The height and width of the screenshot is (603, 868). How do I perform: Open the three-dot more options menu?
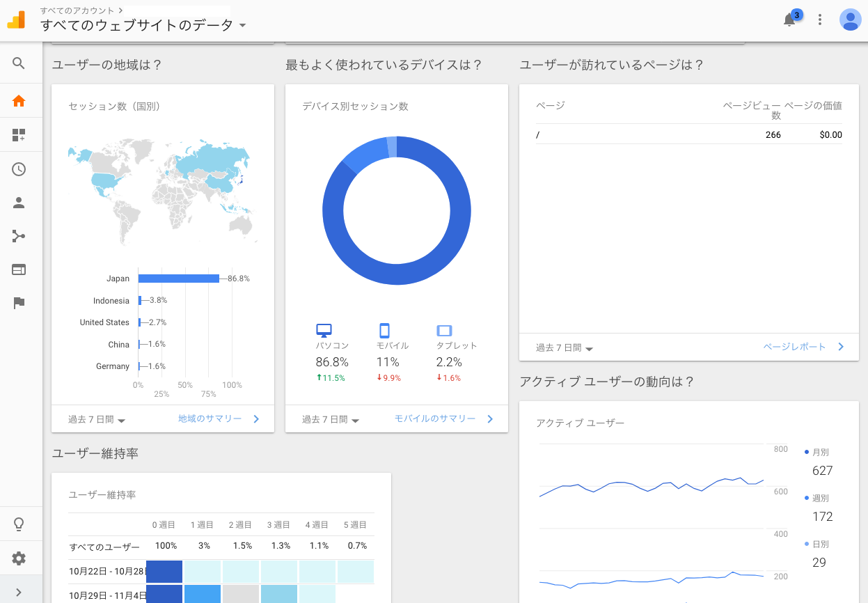pos(821,19)
